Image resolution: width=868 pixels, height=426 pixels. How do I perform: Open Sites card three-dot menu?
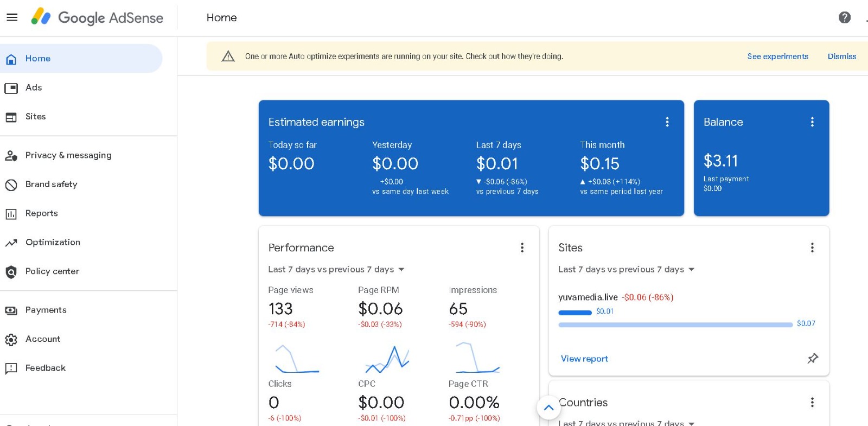pyautogui.click(x=812, y=248)
